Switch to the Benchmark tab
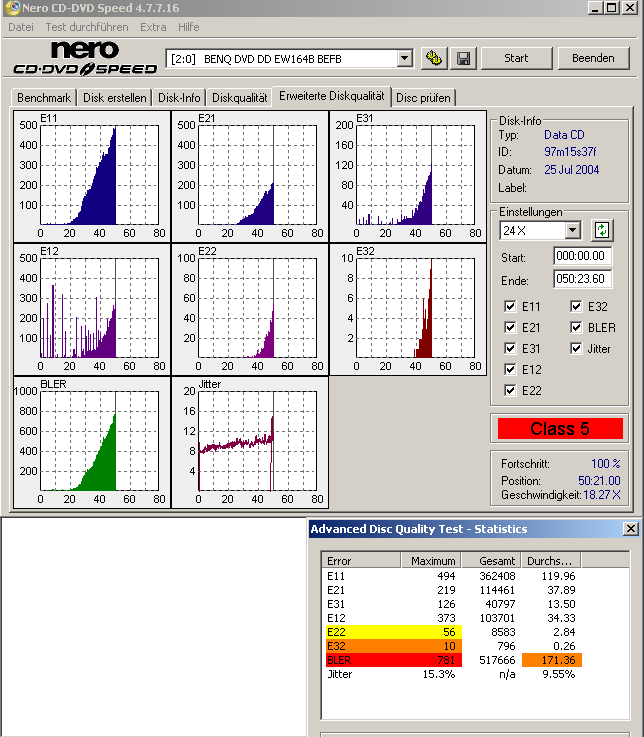The height and width of the screenshot is (737, 644). pyautogui.click(x=44, y=98)
